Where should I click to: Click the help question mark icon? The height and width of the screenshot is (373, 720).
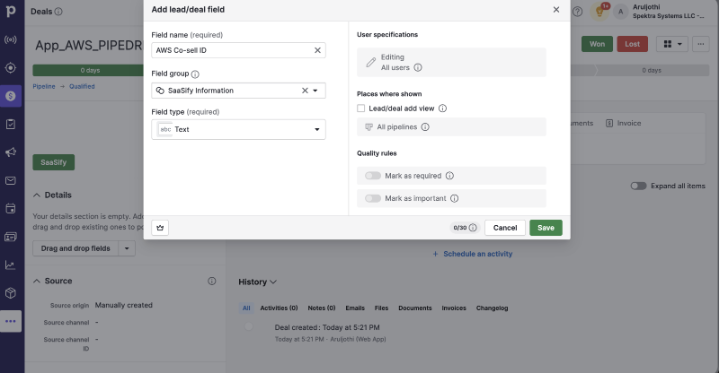(578, 11)
